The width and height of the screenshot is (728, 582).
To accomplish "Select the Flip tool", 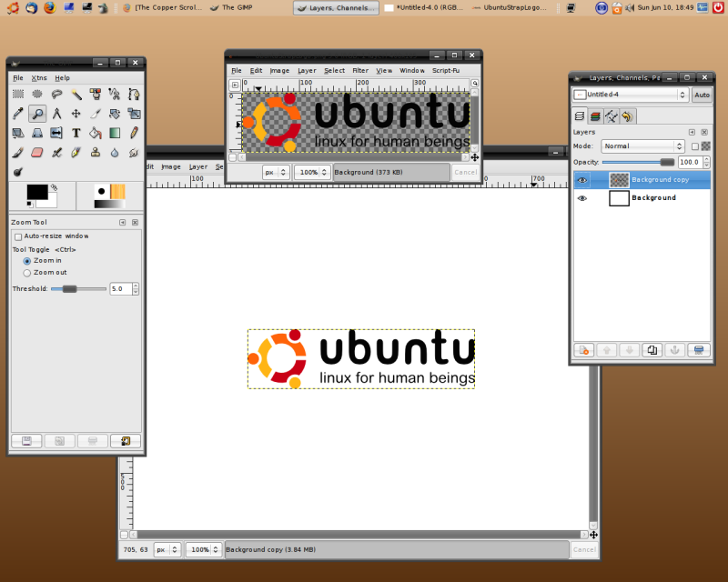I will tap(56, 133).
